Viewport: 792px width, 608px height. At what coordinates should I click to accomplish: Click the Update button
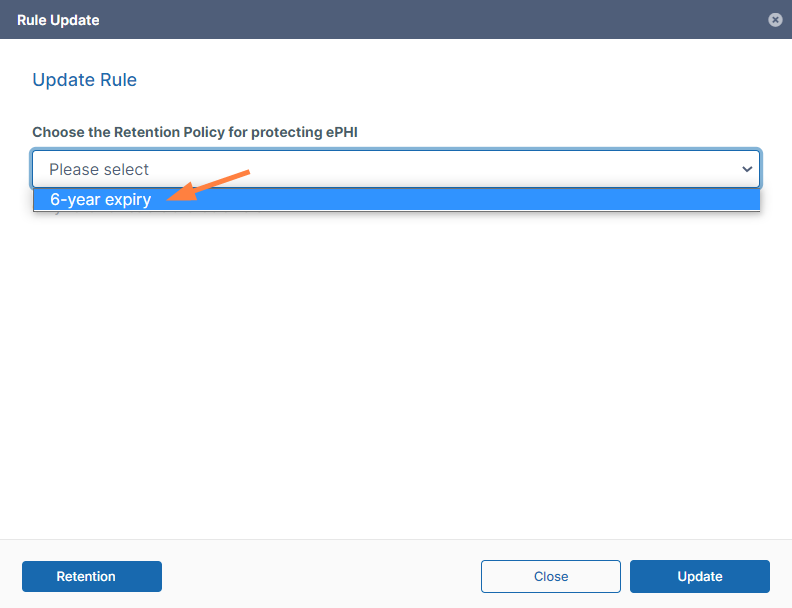pos(700,576)
